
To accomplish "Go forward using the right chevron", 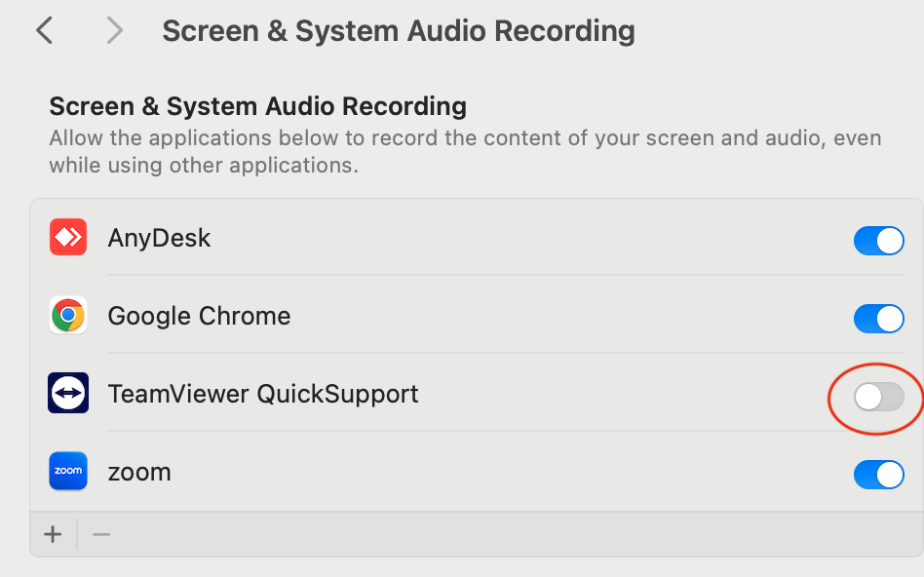I will (114, 31).
